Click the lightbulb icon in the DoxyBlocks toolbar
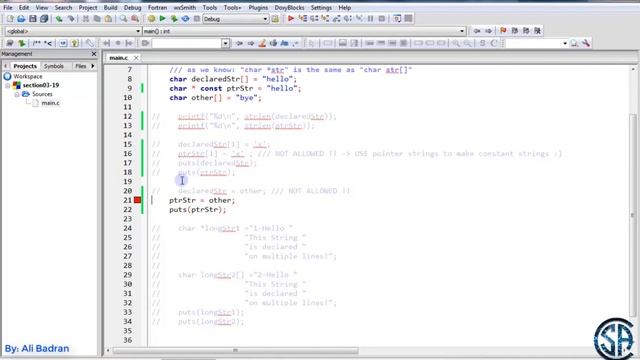Viewport: 640px width, 360px height. click(75, 43)
